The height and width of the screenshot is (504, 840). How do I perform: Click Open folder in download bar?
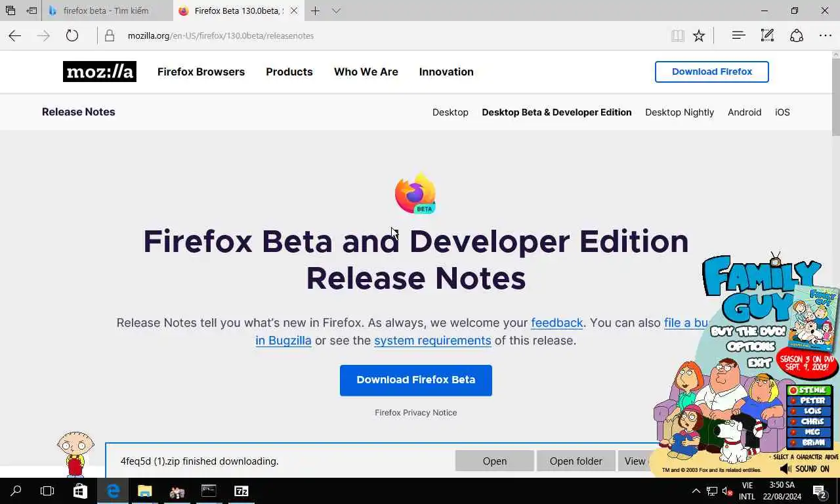tap(576, 461)
